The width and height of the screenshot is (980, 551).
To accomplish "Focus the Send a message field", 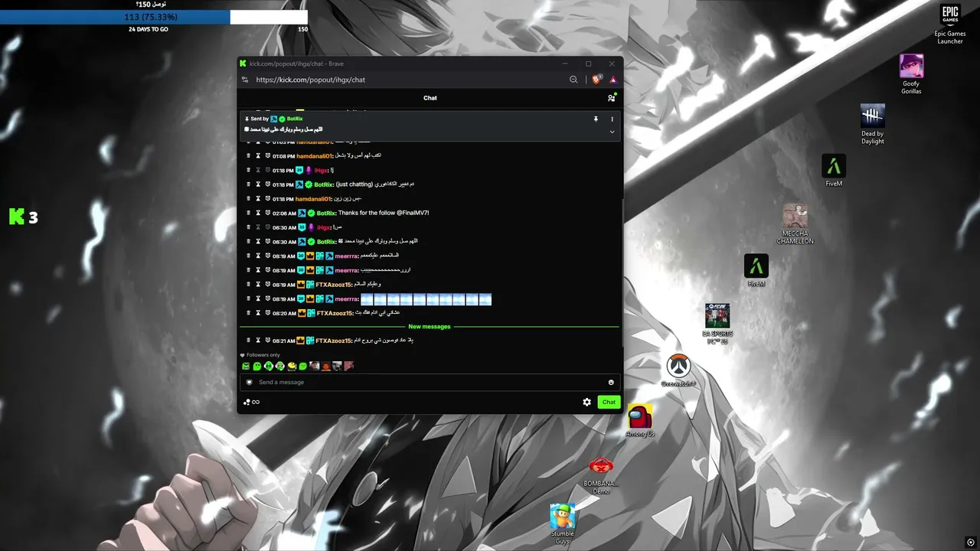I will point(430,382).
